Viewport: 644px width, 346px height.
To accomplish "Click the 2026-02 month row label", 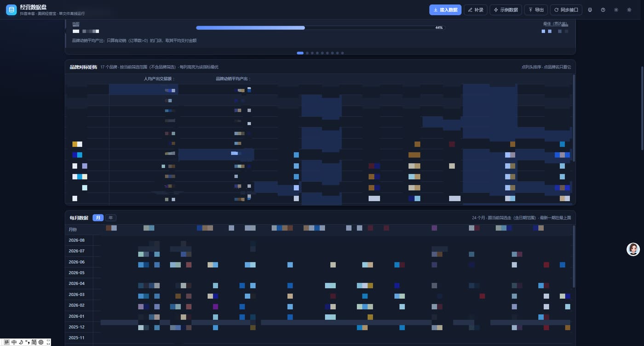I will click(77, 305).
